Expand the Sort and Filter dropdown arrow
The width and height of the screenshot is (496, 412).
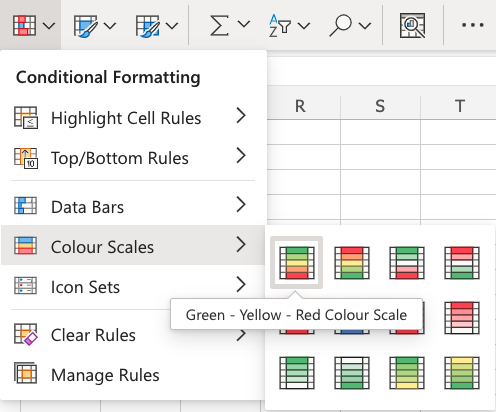304,25
